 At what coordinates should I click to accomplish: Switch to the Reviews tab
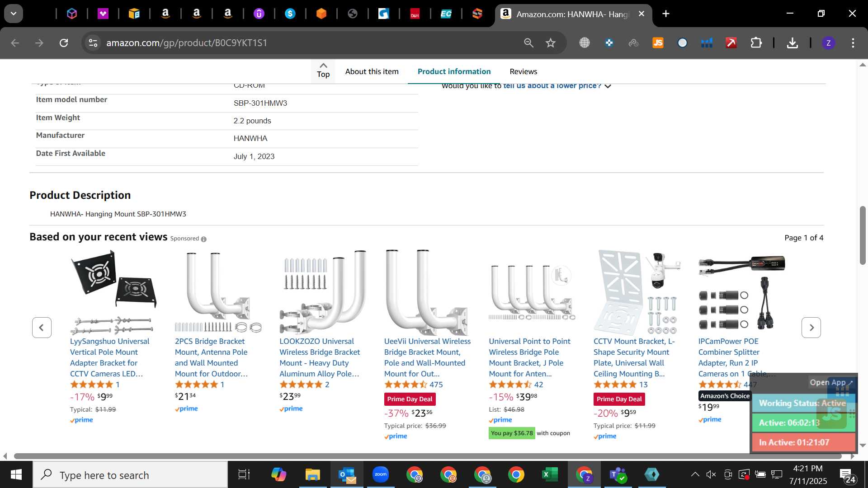coord(523,71)
